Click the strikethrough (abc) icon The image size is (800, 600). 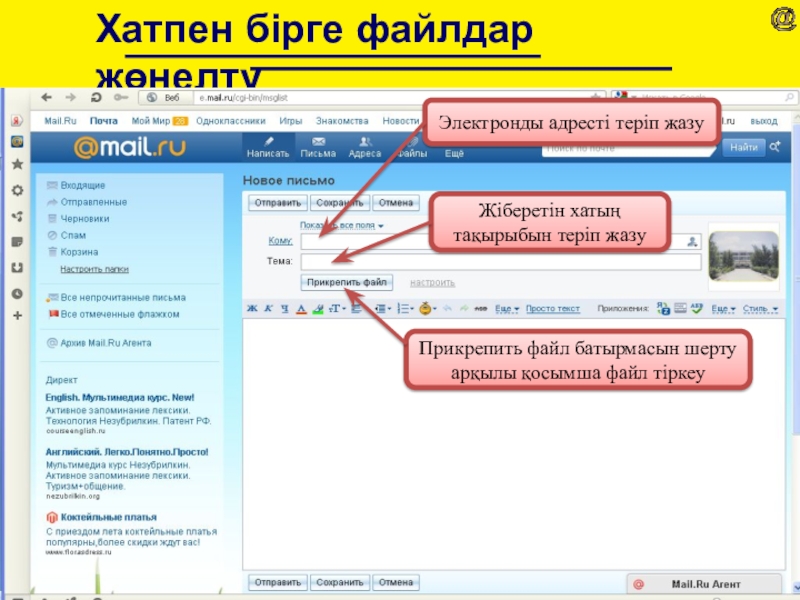coord(481,309)
